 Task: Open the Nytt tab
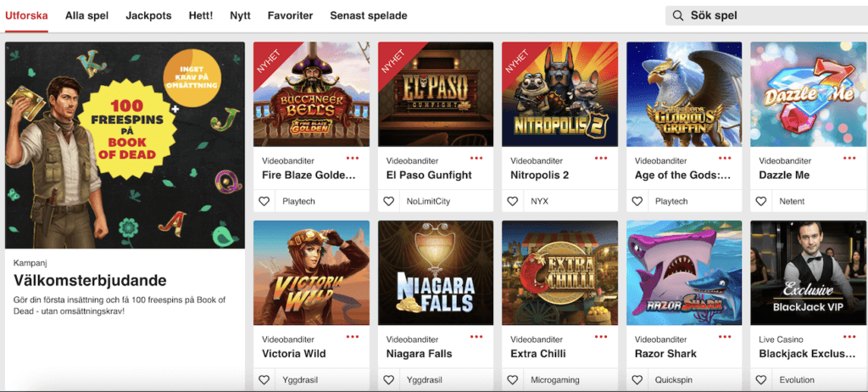coord(240,15)
